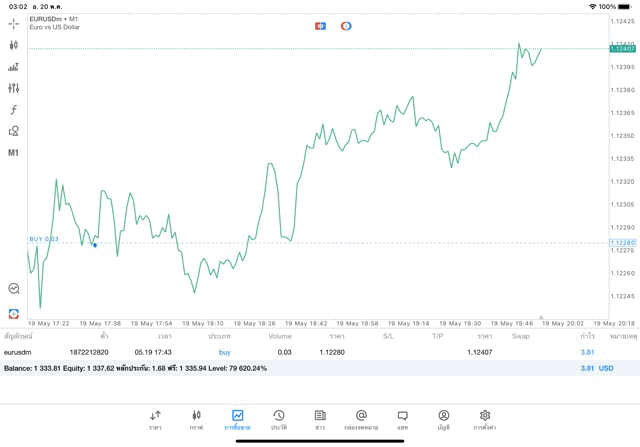Open the กล่องจดหมาย mailbox tab
Viewport: 640px width, 447px height.
point(360,419)
